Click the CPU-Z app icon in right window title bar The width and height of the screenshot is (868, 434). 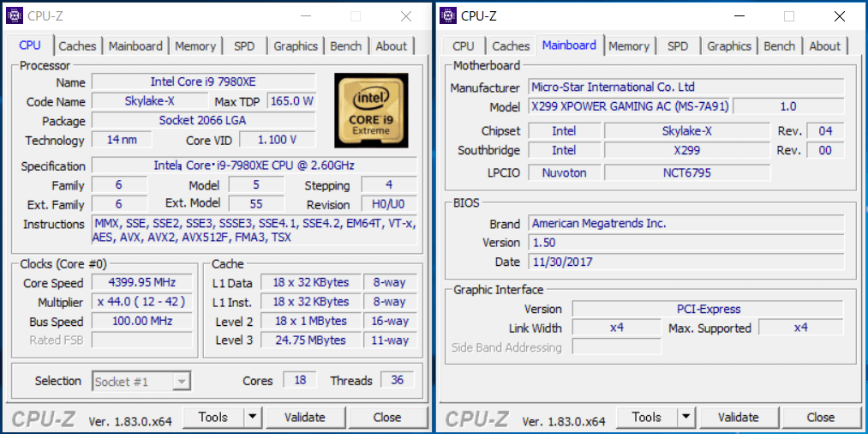(x=448, y=16)
